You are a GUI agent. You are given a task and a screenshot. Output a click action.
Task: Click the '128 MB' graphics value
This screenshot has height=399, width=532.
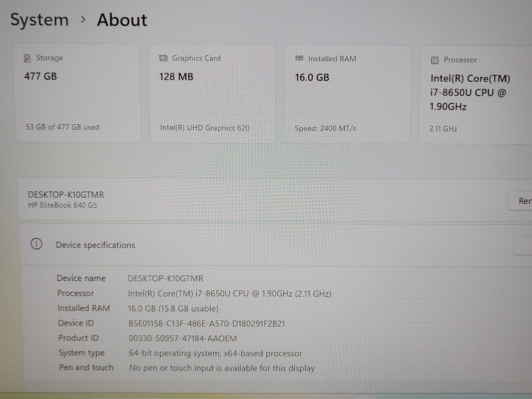pyautogui.click(x=176, y=77)
